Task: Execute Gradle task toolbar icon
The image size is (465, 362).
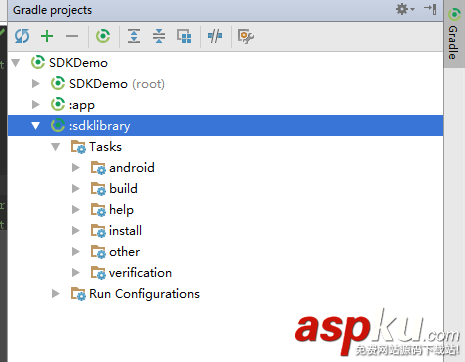Action: (x=103, y=36)
